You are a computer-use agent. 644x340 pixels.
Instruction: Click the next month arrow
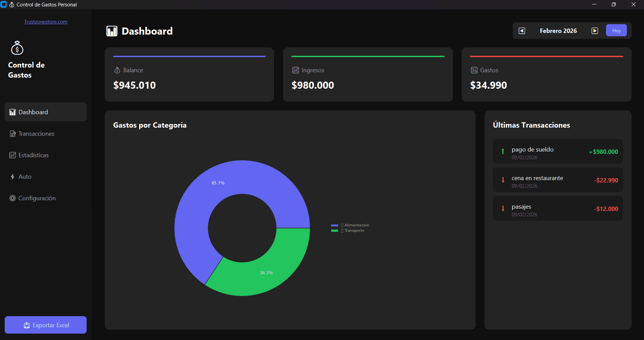(594, 30)
